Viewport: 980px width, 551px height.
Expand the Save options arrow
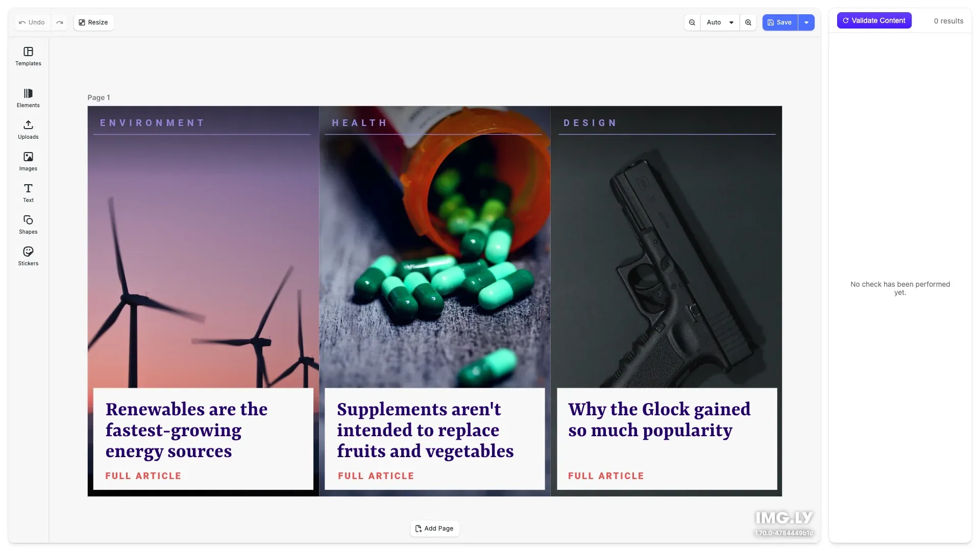(x=806, y=22)
